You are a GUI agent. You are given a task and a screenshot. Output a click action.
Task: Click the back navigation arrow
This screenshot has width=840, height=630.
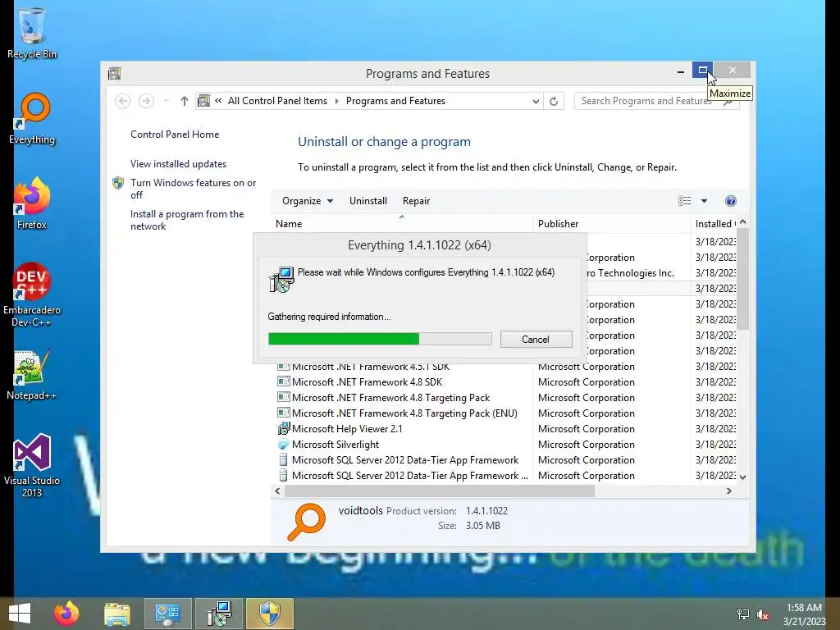point(123,101)
